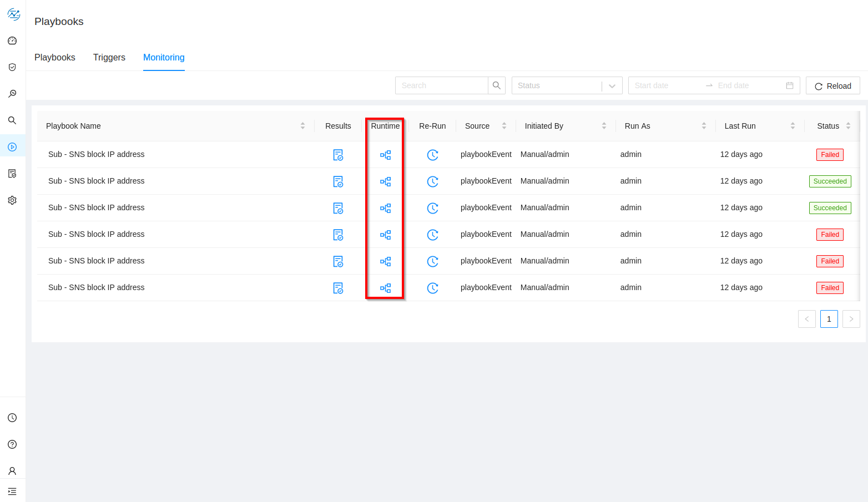The height and width of the screenshot is (502, 868).
Task: Click the Reload button
Action: (x=832, y=85)
